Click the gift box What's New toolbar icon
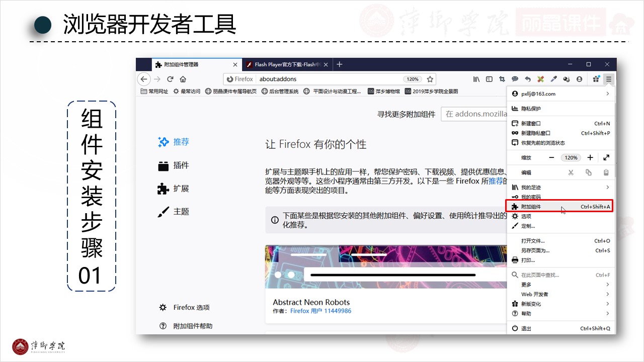This screenshot has width=644, height=362. (x=596, y=79)
